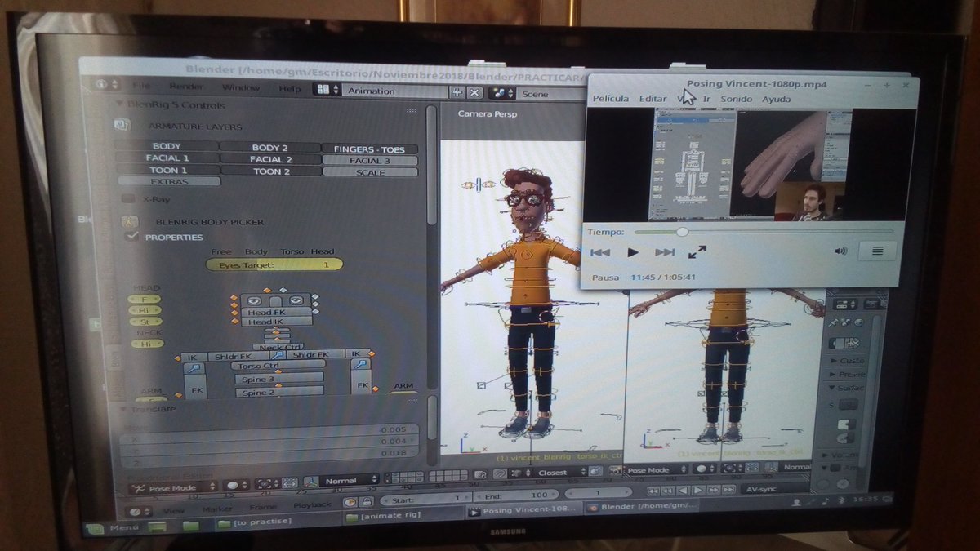Viewport: 980px width, 551px height.
Task: Click the jump-to-end playback icon in timeline
Action: tap(729, 491)
